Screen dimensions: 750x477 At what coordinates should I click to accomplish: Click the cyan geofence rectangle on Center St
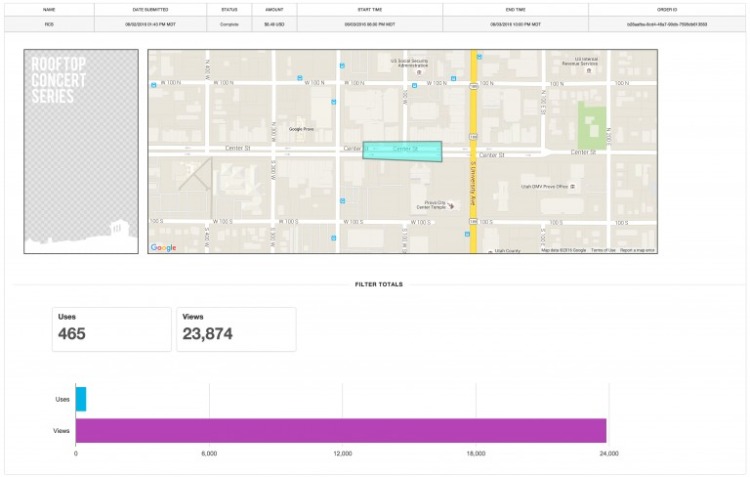[402, 151]
